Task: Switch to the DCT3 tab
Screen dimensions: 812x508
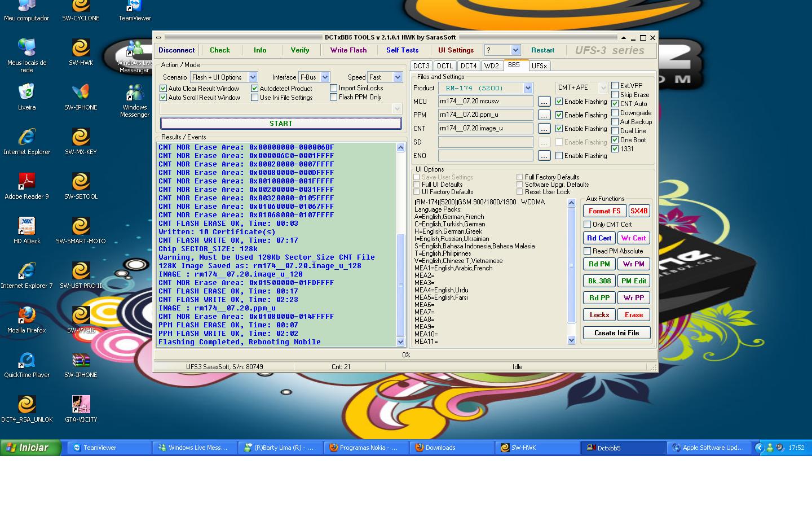Action: (421, 66)
